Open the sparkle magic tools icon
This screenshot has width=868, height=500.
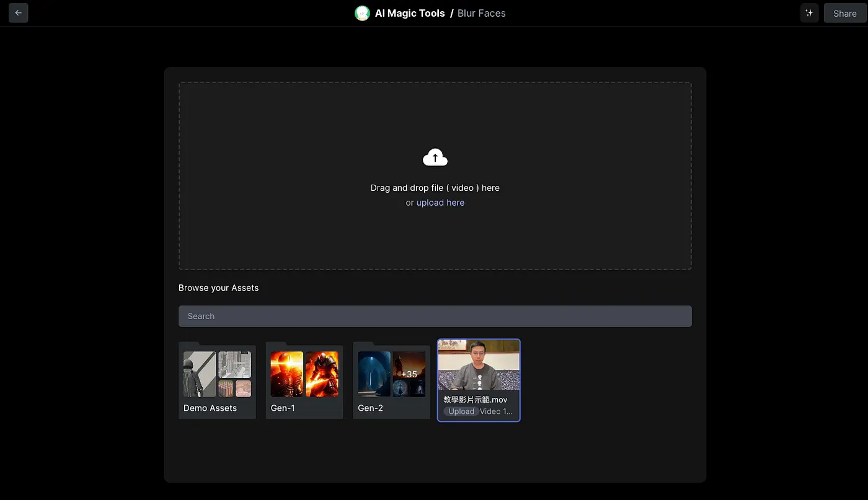tap(809, 13)
